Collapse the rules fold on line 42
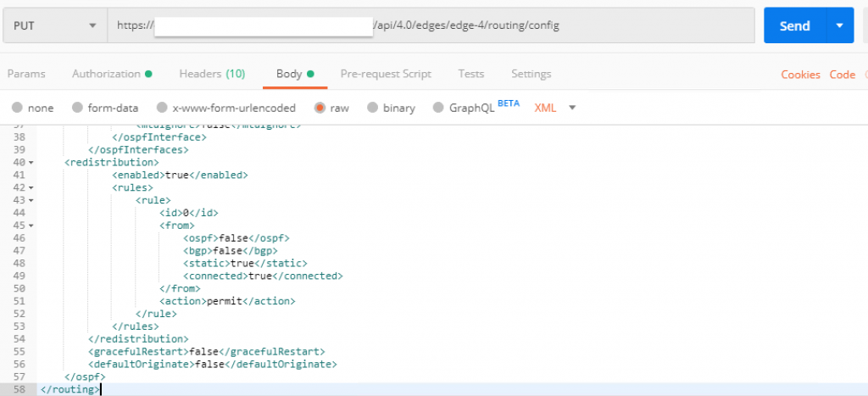 tap(31, 187)
